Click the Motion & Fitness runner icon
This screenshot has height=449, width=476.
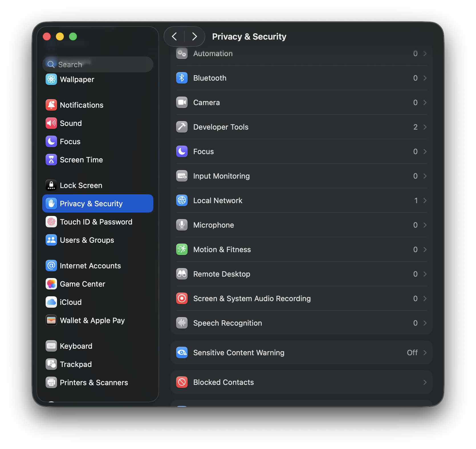coord(182,249)
